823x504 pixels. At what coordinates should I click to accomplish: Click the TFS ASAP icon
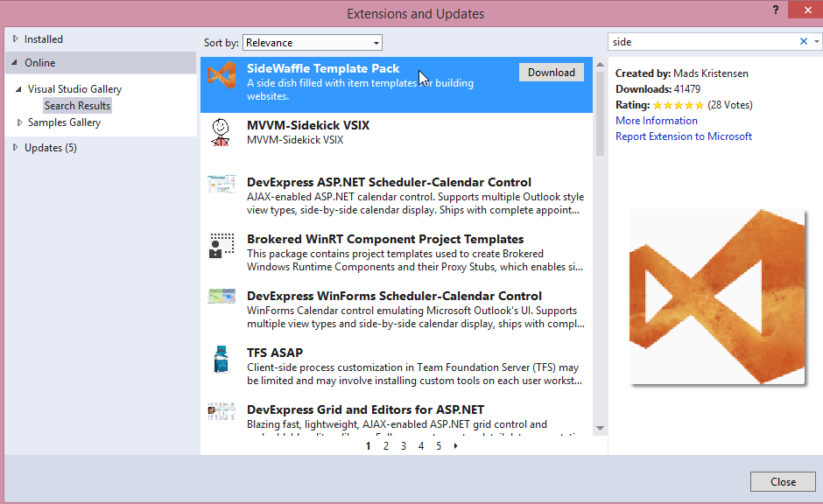pos(221,360)
